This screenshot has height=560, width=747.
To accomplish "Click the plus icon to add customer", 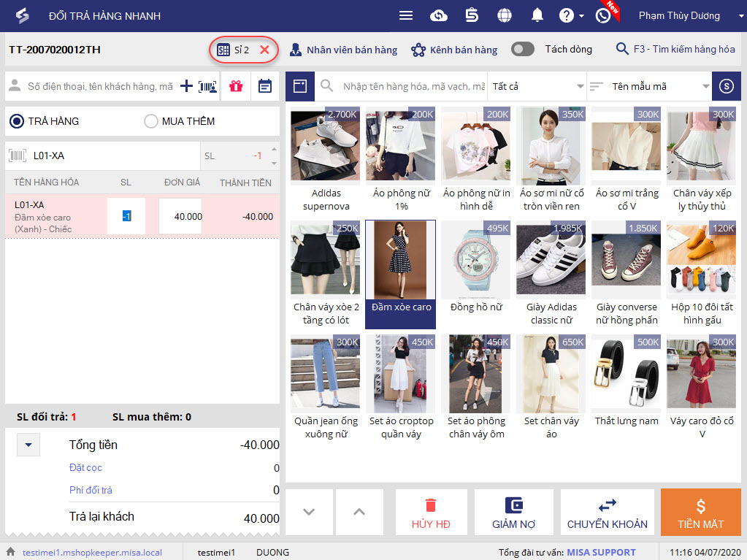I will pos(186,86).
